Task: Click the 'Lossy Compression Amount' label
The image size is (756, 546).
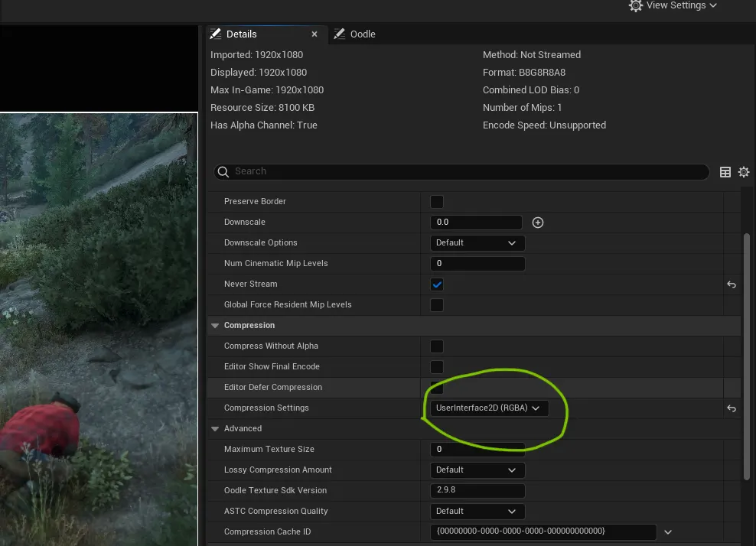Action: coord(278,470)
